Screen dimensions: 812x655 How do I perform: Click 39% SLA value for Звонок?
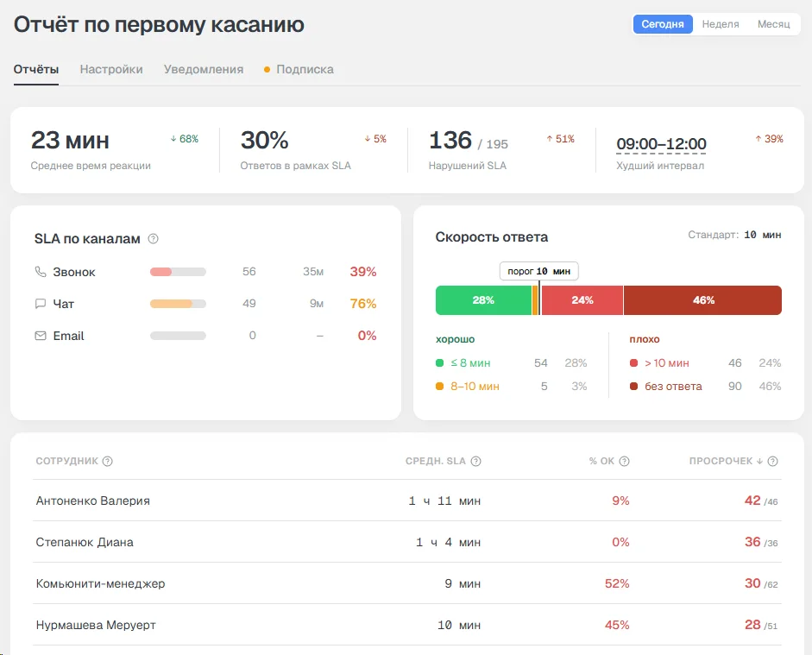pyautogui.click(x=363, y=272)
